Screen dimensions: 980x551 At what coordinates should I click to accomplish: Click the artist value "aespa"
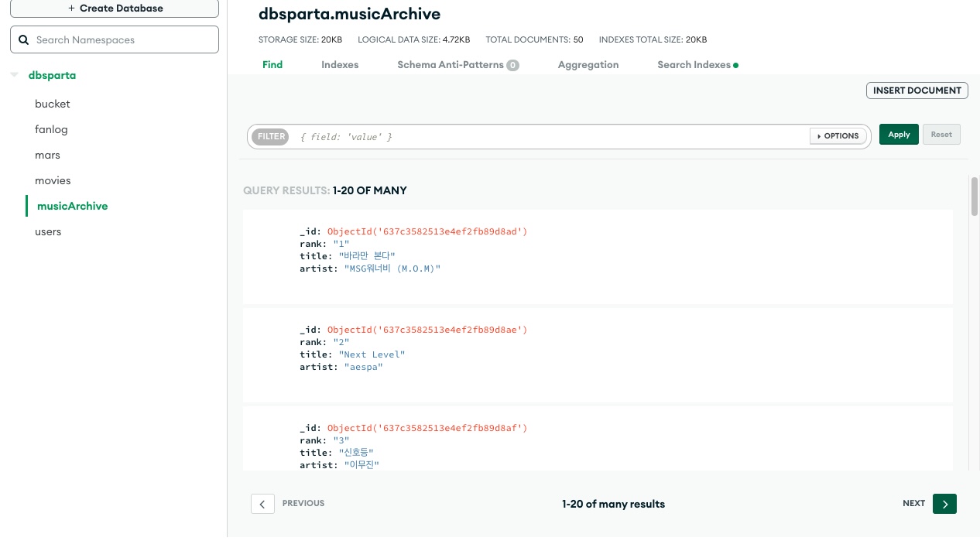tap(364, 367)
